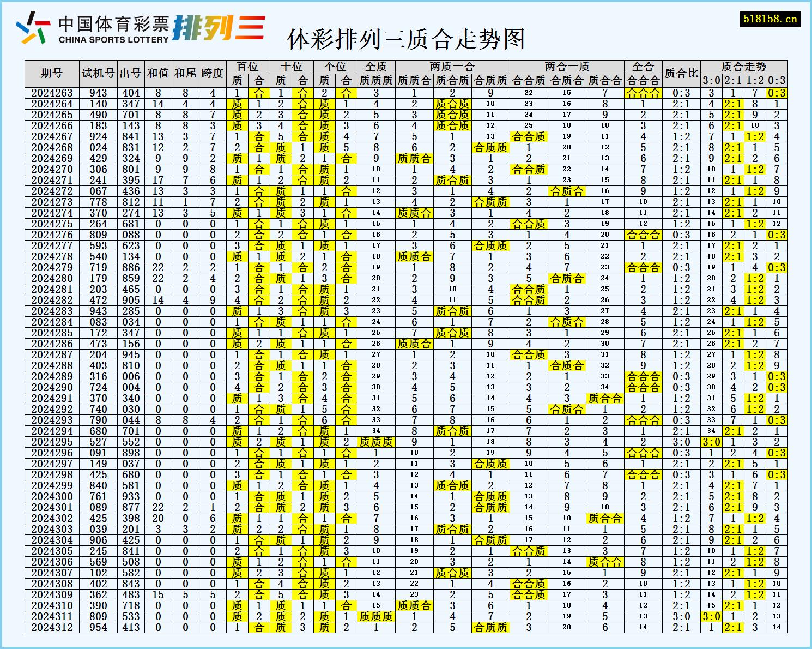This screenshot has width=812, height=649.
Task: Click the 出号 column header
Action: tap(131, 73)
